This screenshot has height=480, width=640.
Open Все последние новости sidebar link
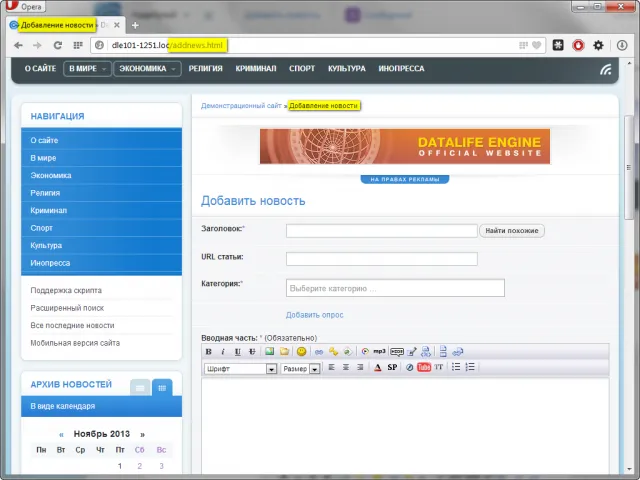[x=72, y=326]
